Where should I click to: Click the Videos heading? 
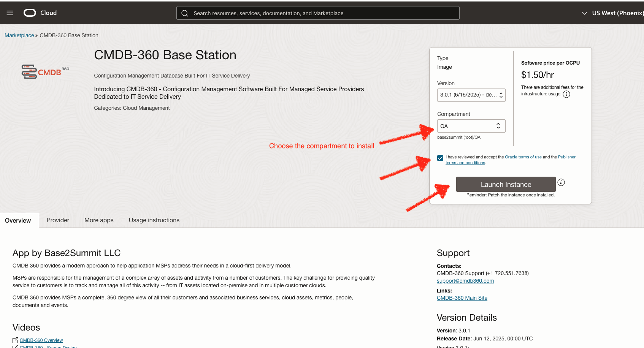[x=26, y=327]
